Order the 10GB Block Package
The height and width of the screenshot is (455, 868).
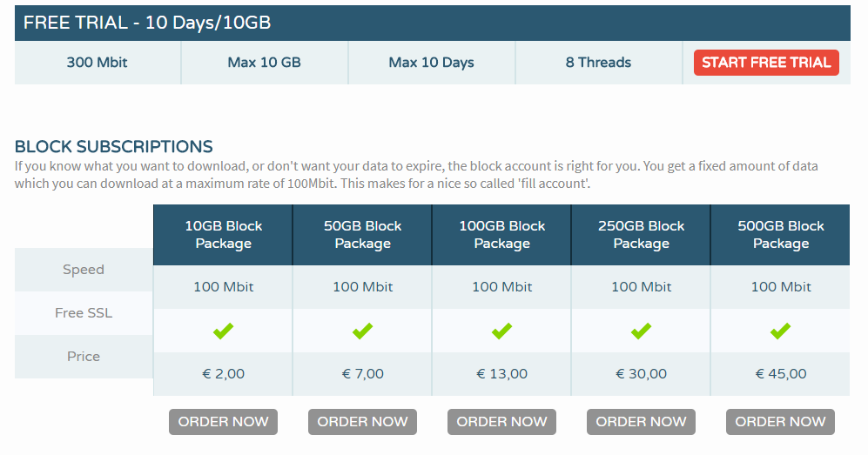click(x=223, y=422)
